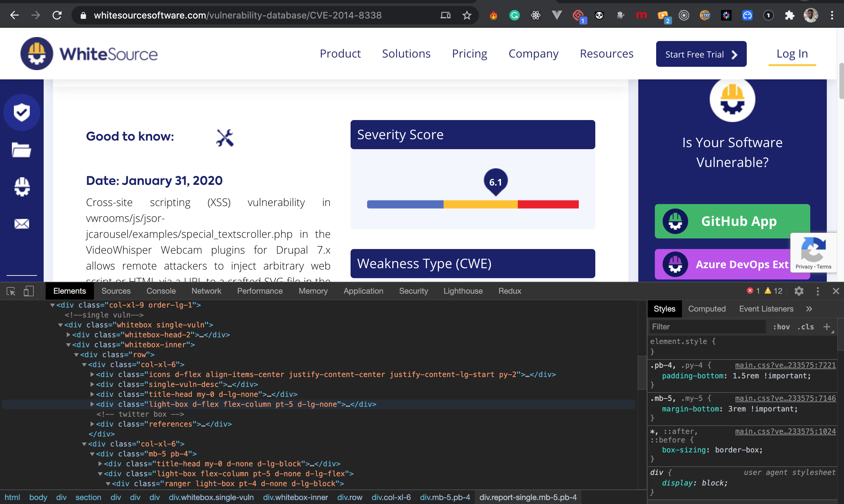The image size is (844, 504).
Task: Open the Extensions puzzle-piece menu
Action: [790, 15]
